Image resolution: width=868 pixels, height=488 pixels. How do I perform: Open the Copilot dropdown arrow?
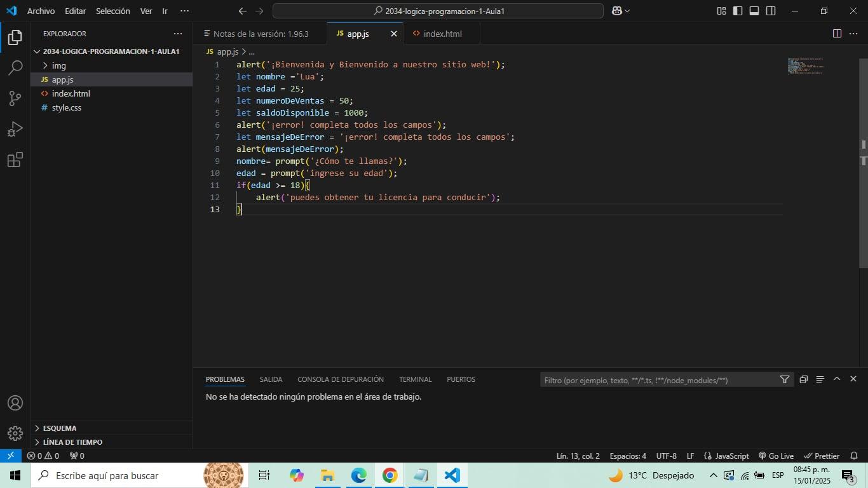pos(627,11)
